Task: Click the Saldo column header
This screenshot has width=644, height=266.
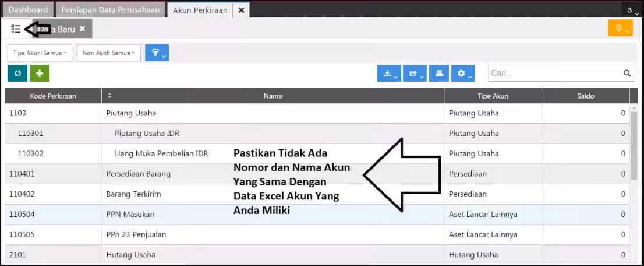Action: click(585, 96)
